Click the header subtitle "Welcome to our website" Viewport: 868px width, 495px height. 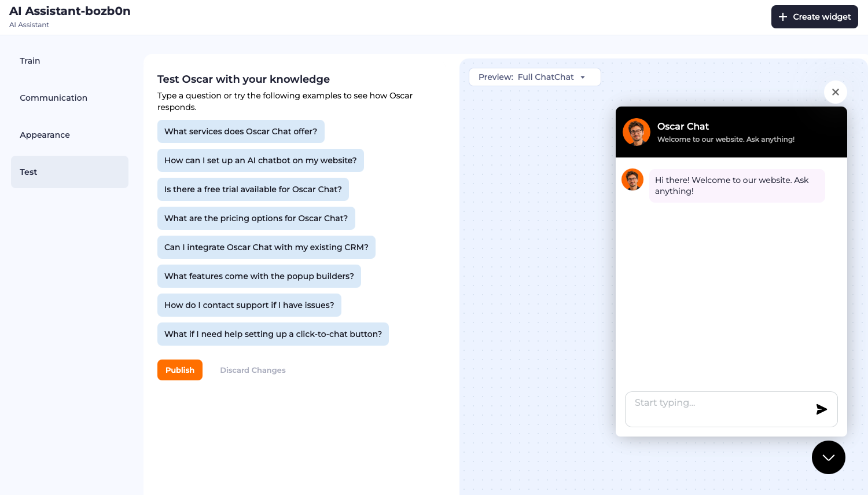tap(726, 140)
